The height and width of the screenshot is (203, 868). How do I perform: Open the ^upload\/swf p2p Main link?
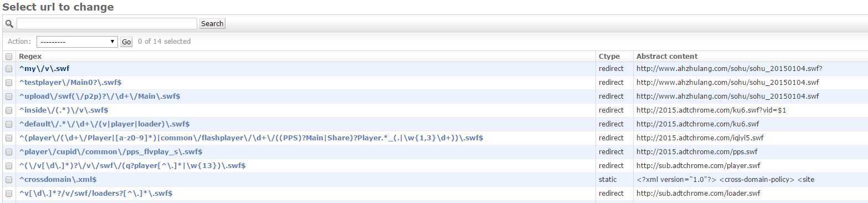[x=100, y=96]
